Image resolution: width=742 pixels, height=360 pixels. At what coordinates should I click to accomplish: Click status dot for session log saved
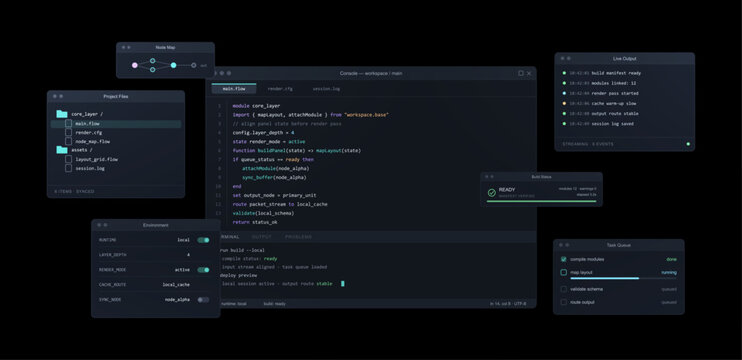564,123
